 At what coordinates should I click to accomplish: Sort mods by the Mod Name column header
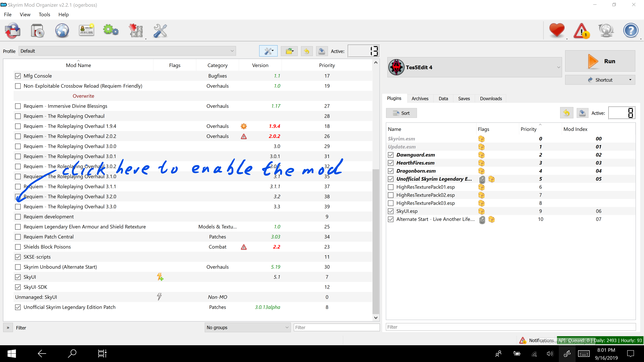pos(78,65)
